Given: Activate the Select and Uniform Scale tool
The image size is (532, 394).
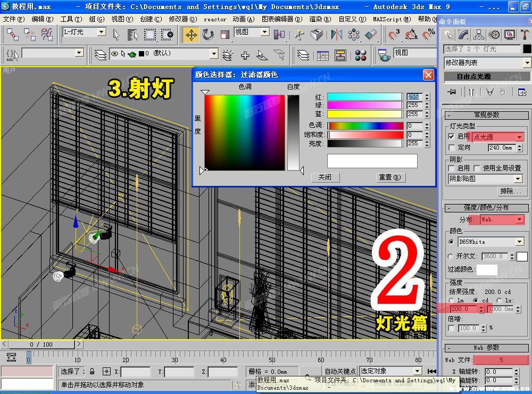Looking at the screenshot, I should 225,35.
